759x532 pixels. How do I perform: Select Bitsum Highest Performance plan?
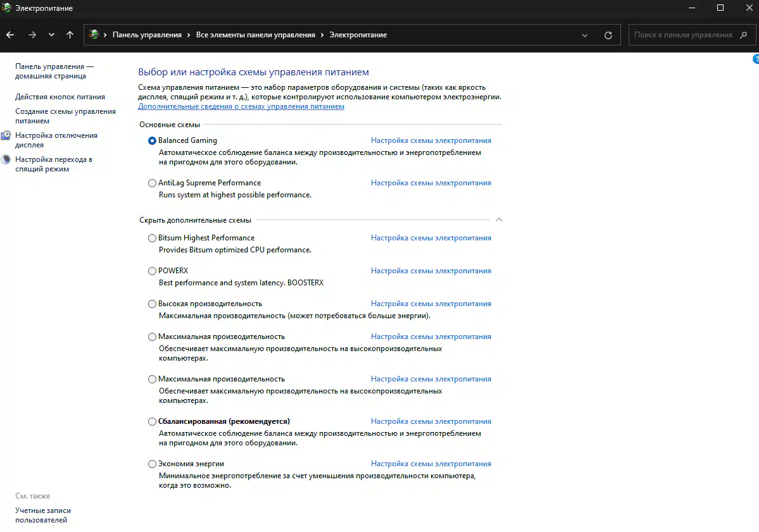point(152,238)
